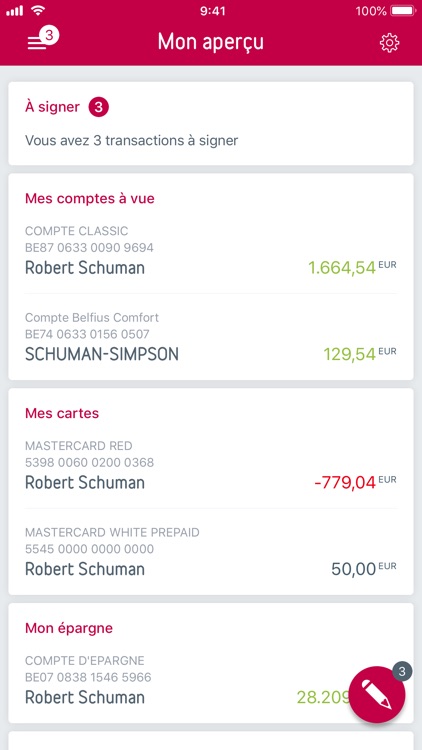This screenshot has width=422, height=750.
Task: Tap the cellular signal bars icon
Action: [x=15, y=11]
